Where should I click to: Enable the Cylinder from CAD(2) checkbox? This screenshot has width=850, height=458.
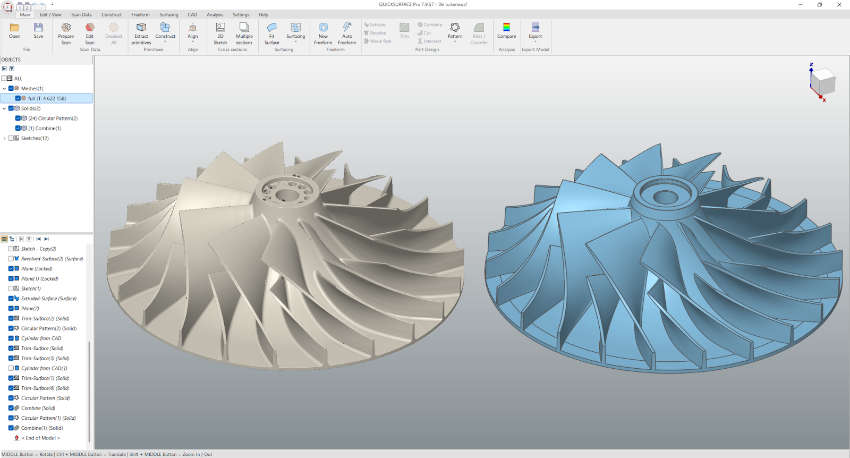10,368
